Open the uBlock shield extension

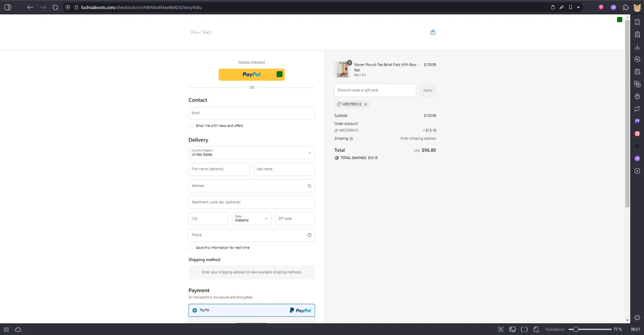601,7
